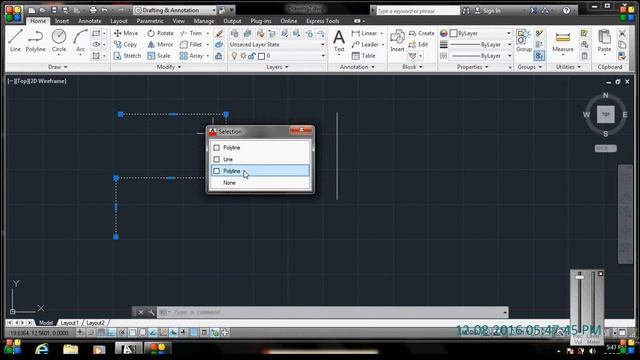640x360 pixels.
Task: Click Edit block
Action: 418,44
